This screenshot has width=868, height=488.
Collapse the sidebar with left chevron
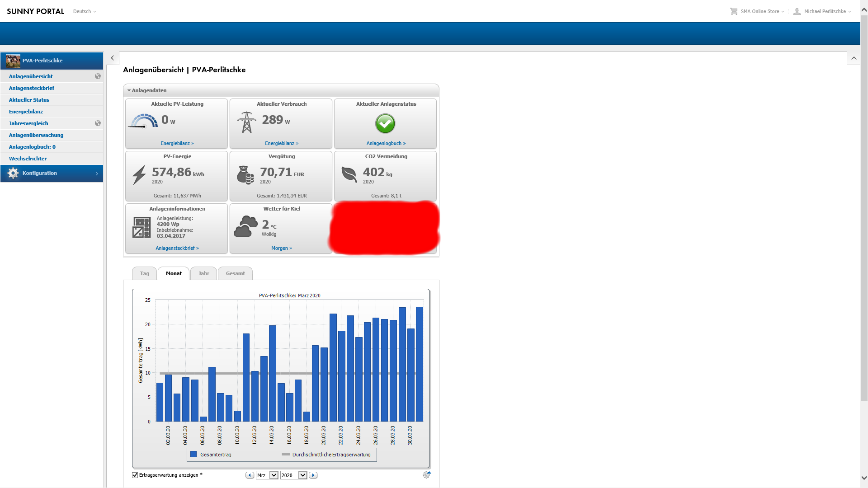pos(113,58)
